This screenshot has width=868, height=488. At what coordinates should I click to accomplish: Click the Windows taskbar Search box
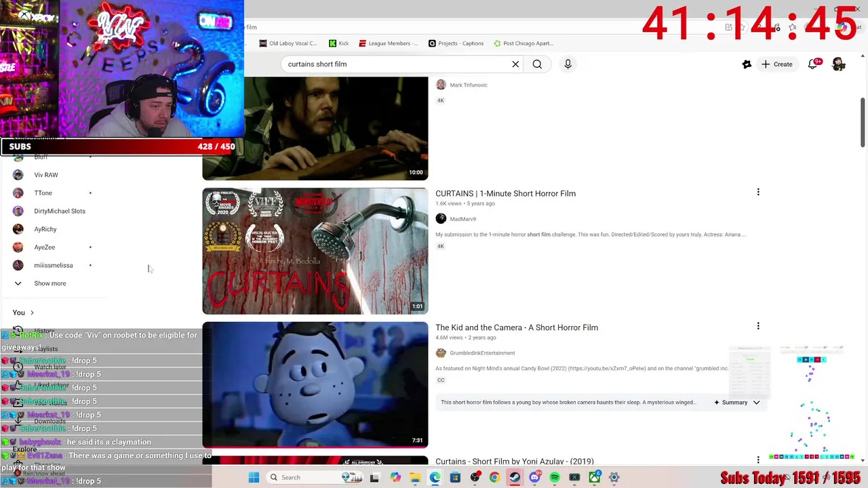[316, 478]
